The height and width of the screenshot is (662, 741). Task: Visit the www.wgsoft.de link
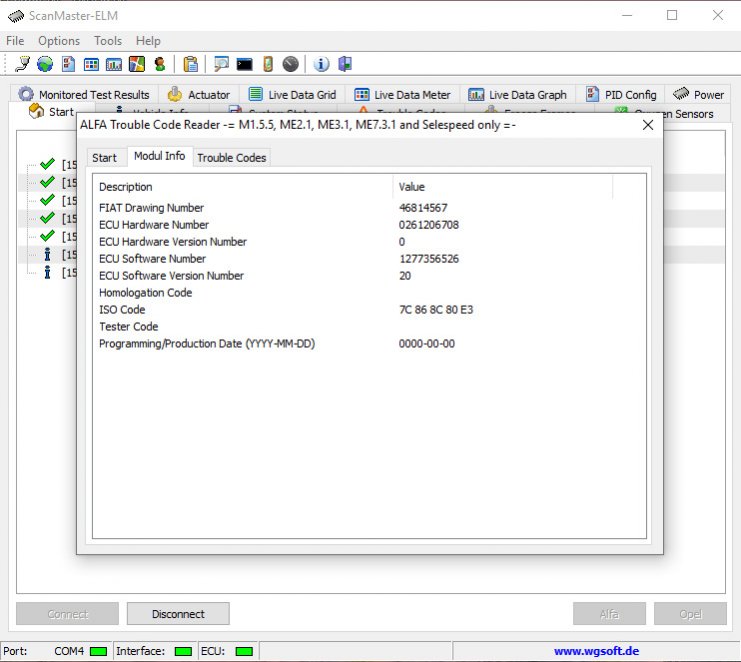[x=596, y=651]
